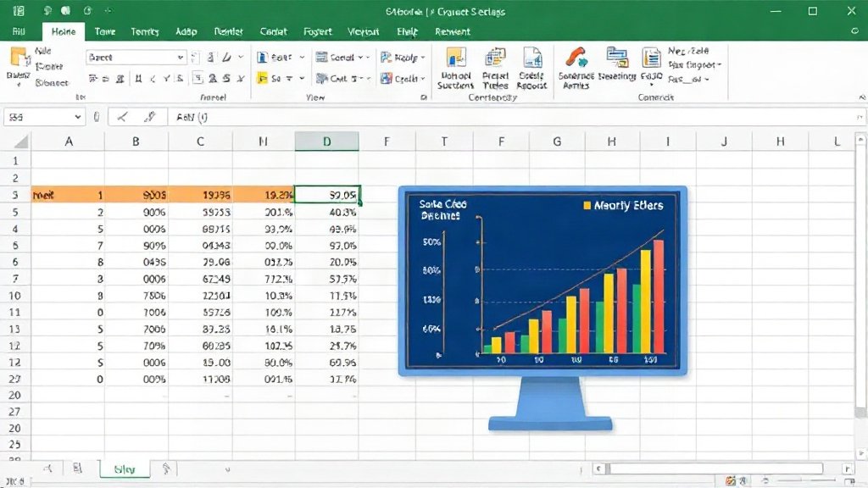
Task: Click the Doner clipboard option
Action: click(48, 66)
